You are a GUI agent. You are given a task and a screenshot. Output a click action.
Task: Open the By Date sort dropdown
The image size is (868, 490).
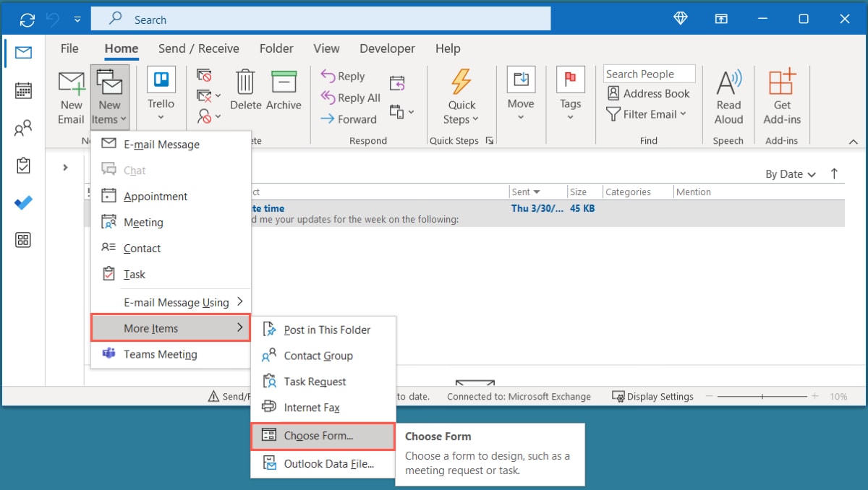click(x=791, y=173)
